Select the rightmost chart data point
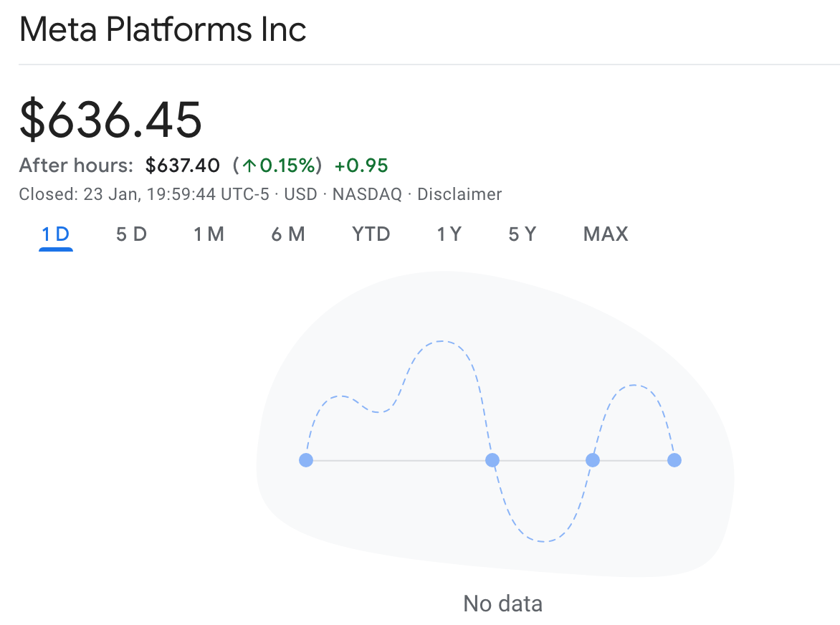 point(674,459)
